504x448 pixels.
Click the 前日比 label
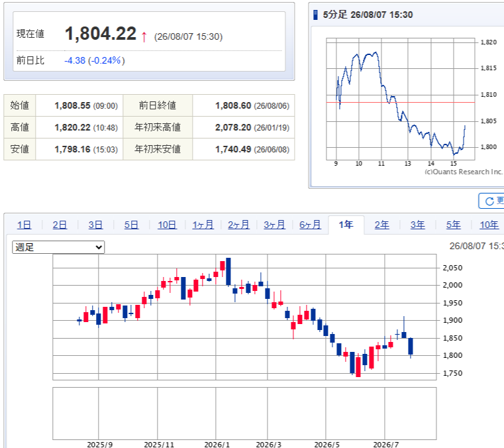point(30,60)
